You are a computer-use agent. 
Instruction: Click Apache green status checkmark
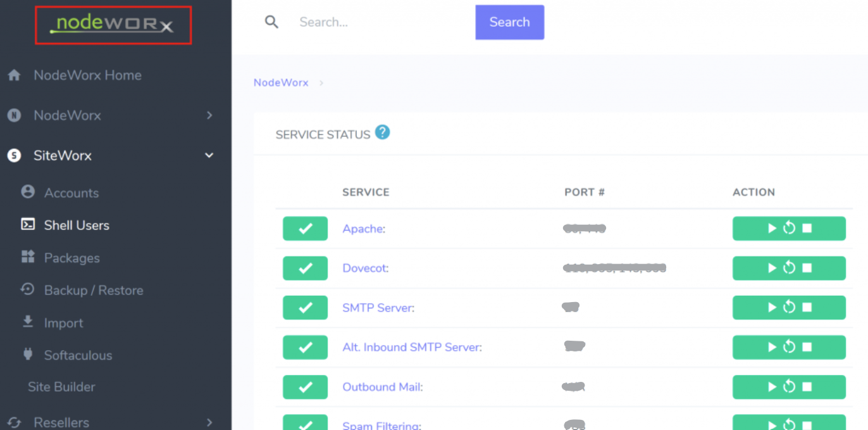305,229
